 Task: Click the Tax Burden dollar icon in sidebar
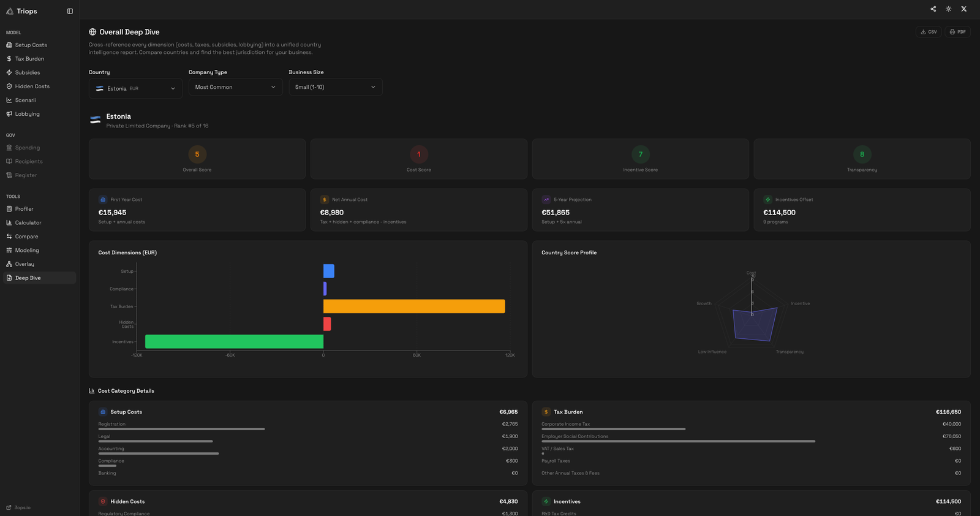pyautogui.click(x=9, y=59)
